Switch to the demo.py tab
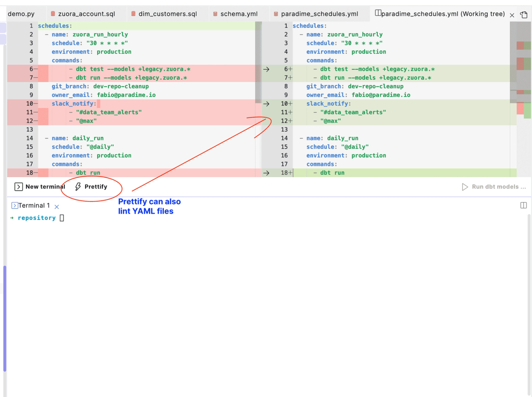 coord(21,14)
